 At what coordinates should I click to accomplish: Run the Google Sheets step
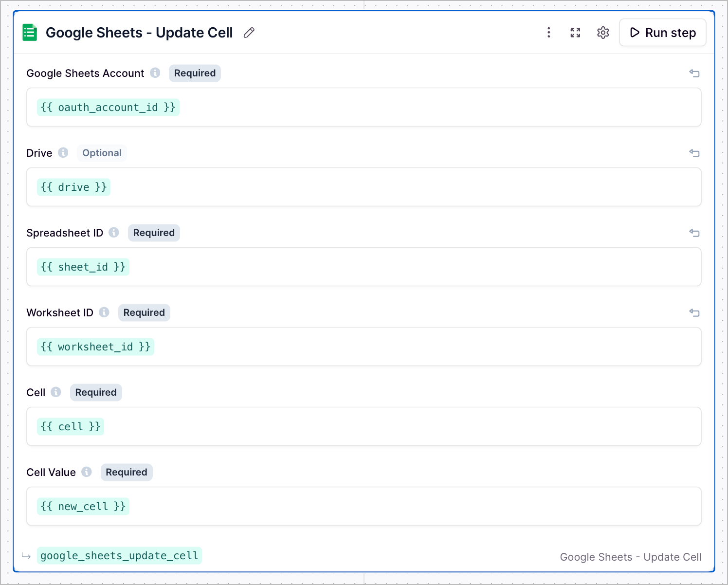click(663, 32)
